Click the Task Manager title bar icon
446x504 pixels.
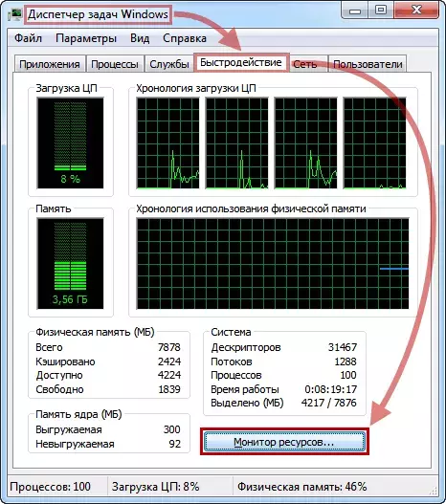coord(14,14)
